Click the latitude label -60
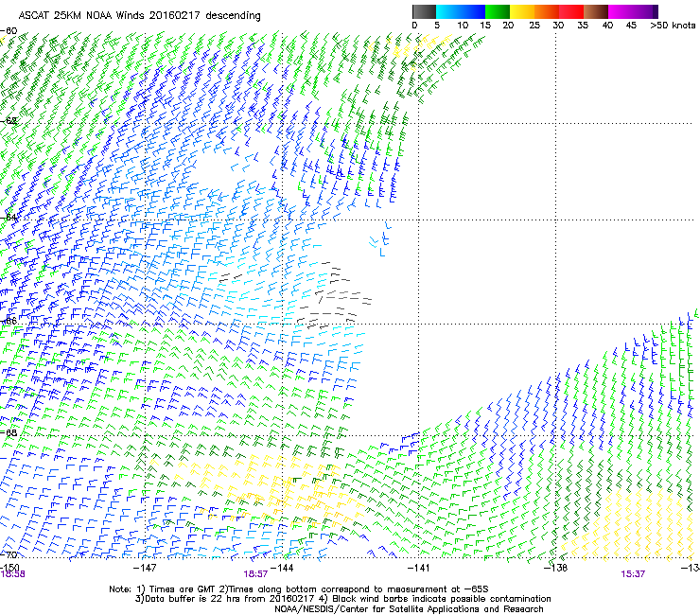700x615 pixels. tap(9, 31)
